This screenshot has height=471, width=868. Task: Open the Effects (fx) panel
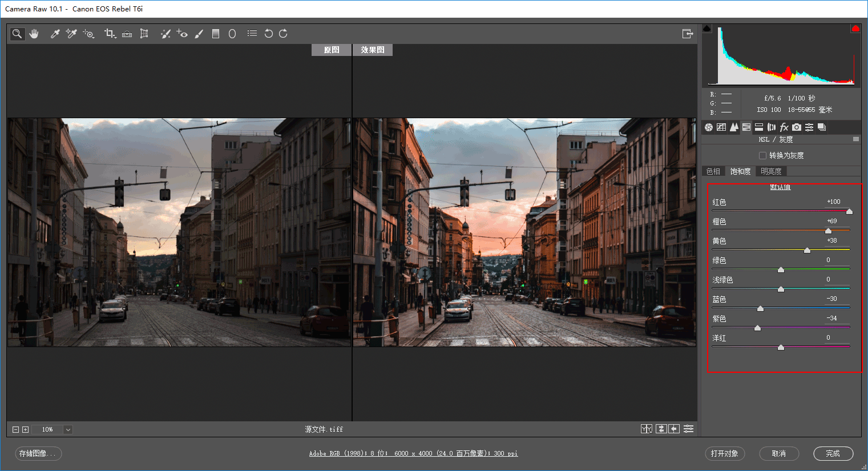pyautogui.click(x=784, y=127)
